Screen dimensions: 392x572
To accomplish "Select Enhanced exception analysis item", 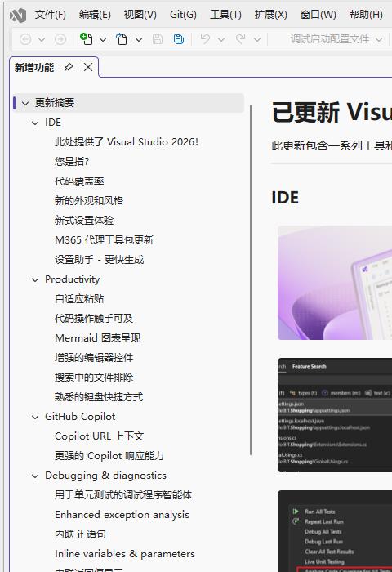I will tap(122, 515).
